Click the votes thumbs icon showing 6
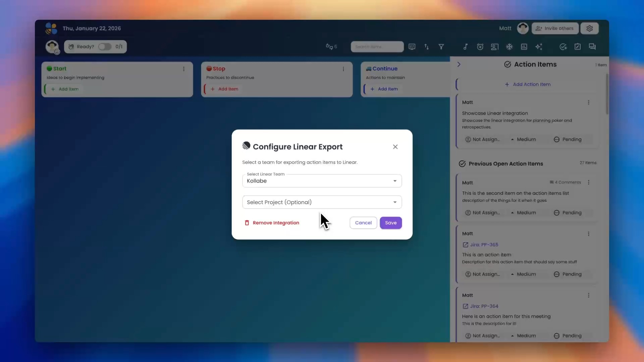Image resolution: width=644 pixels, height=362 pixels. (x=331, y=47)
